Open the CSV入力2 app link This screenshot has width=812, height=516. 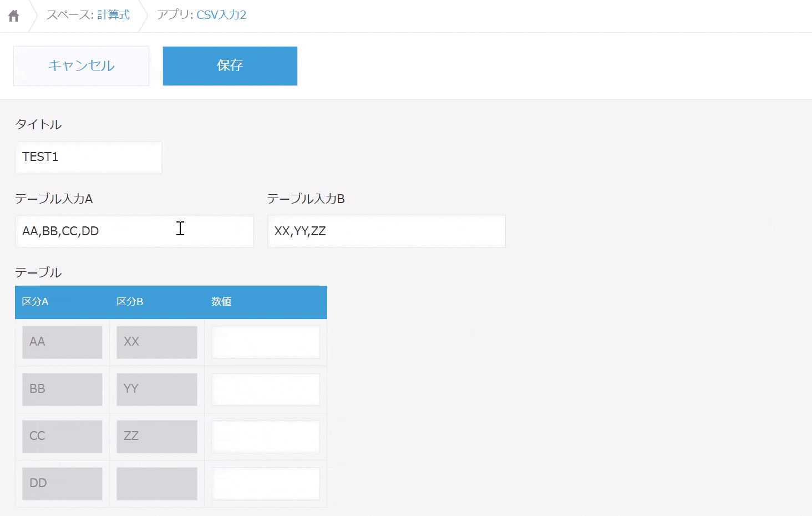pyautogui.click(x=221, y=15)
